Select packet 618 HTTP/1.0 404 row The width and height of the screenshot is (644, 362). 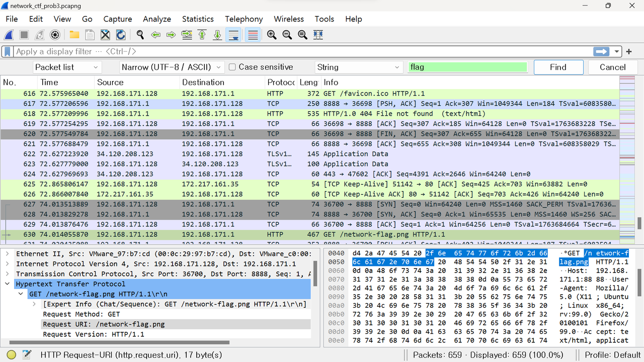point(310,114)
